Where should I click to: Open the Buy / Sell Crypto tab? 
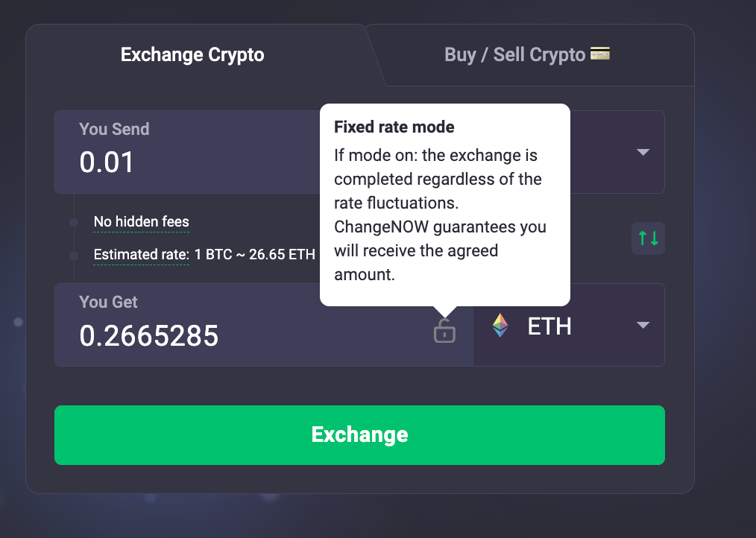(x=514, y=55)
